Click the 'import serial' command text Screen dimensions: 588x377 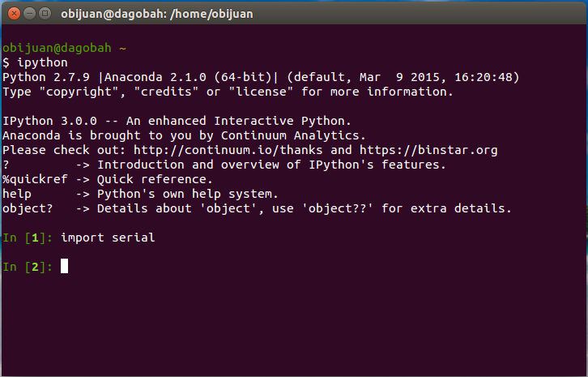coord(108,238)
